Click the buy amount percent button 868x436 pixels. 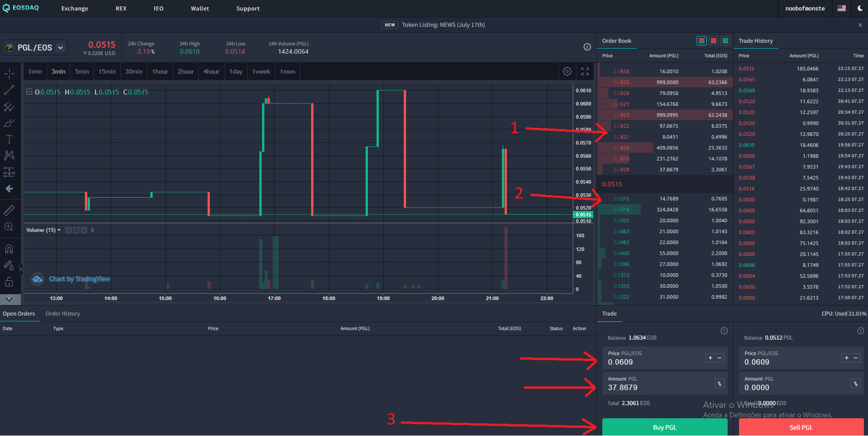(719, 384)
